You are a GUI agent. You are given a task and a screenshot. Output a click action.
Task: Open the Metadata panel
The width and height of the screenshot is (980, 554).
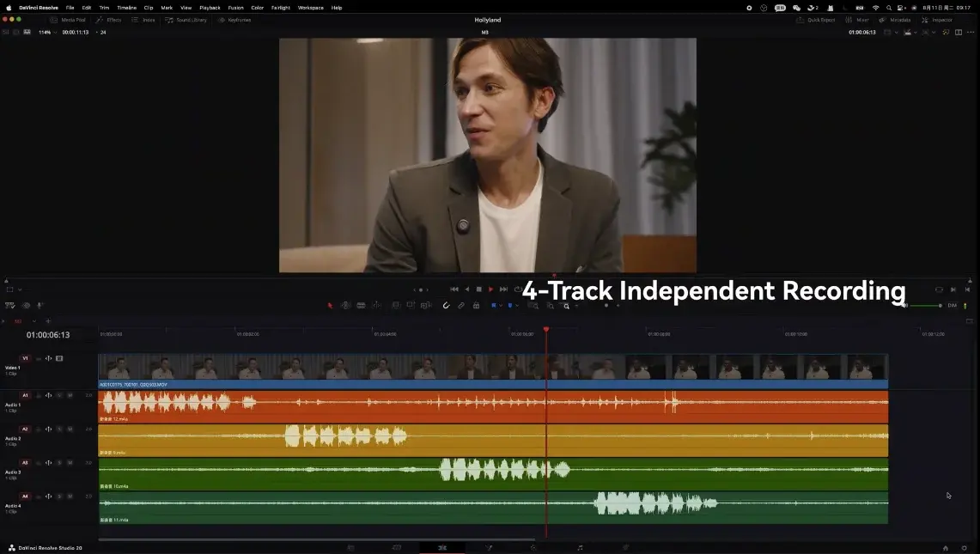point(894,20)
